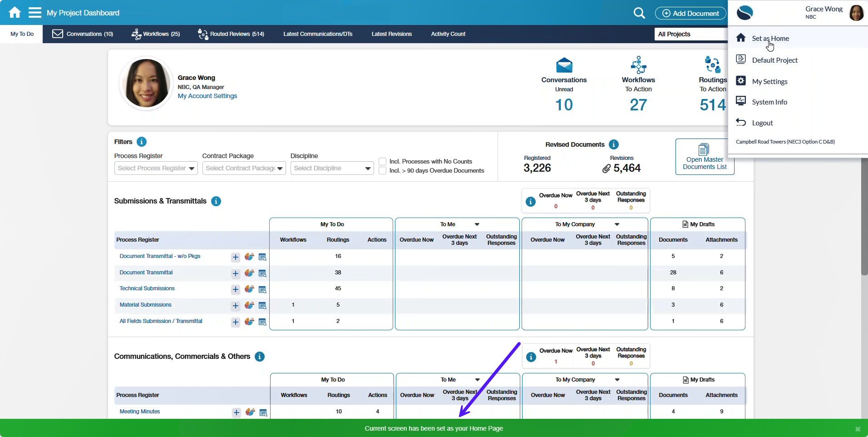The width and height of the screenshot is (868, 437).
Task: Open the My Account Settings link
Action: click(x=207, y=96)
